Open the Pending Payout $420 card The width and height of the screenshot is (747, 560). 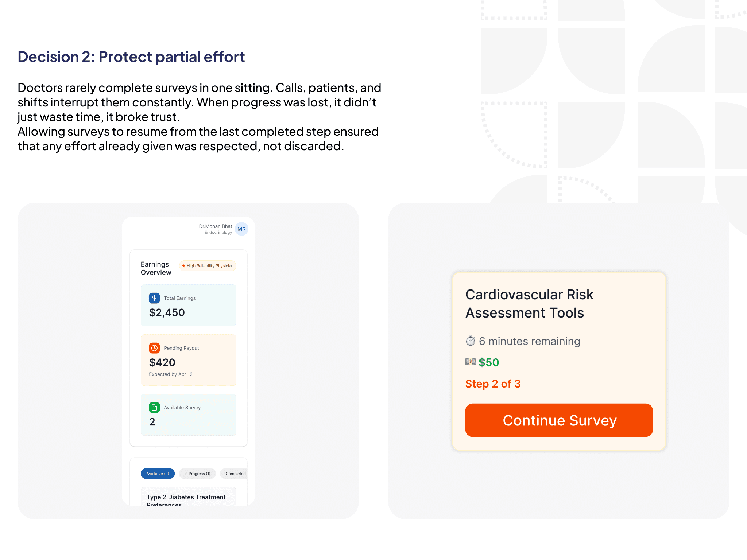(x=189, y=360)
